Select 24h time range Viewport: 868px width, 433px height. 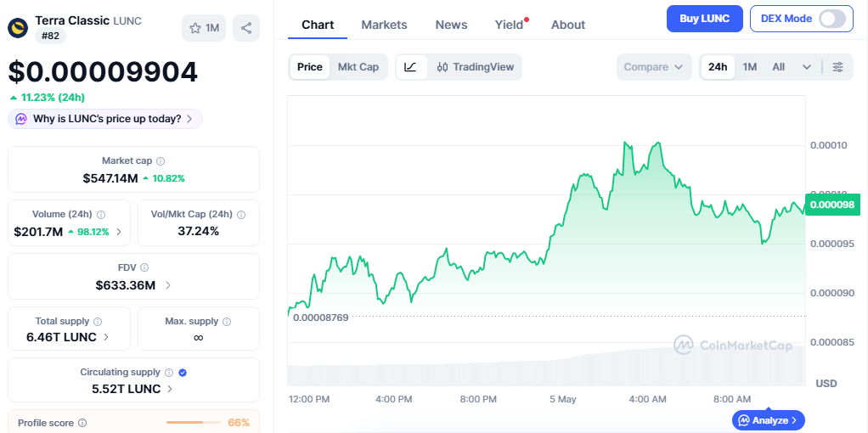point(718,67)
